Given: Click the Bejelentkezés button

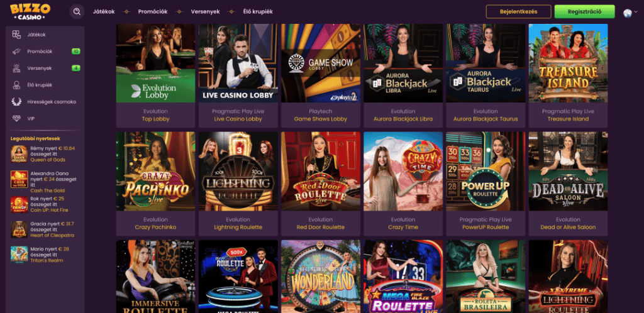Looking at the screenshot, I should pos(518,11).
